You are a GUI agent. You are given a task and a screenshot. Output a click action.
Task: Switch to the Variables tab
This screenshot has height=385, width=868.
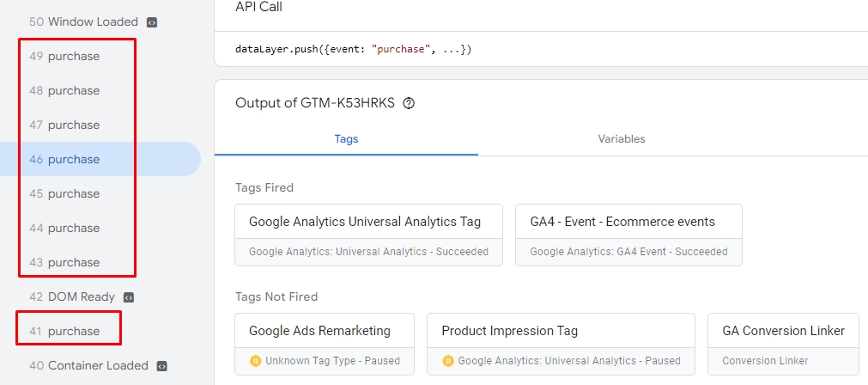pyautogui.click(x=621, y=139)
